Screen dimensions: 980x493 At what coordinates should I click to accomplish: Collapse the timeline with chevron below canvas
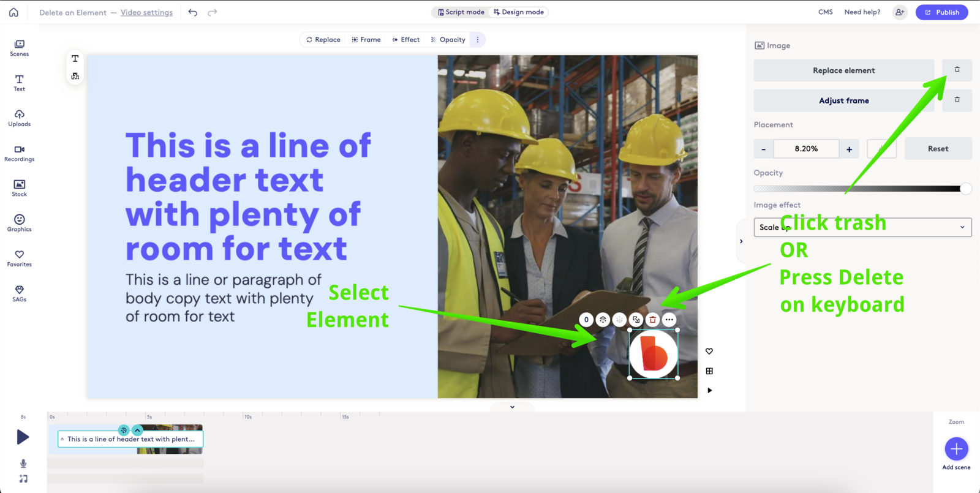(x=512, y=407)
